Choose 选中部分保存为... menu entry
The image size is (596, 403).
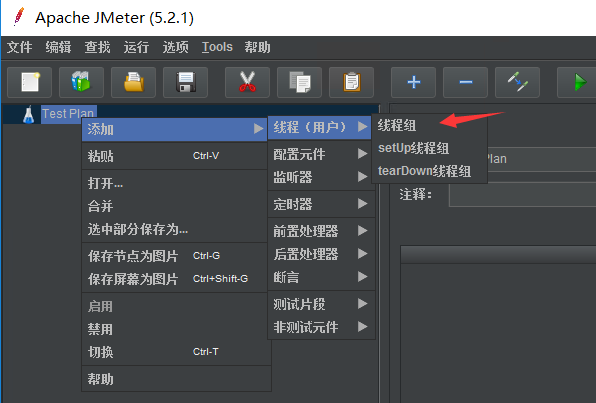click(x=174, y=229)
